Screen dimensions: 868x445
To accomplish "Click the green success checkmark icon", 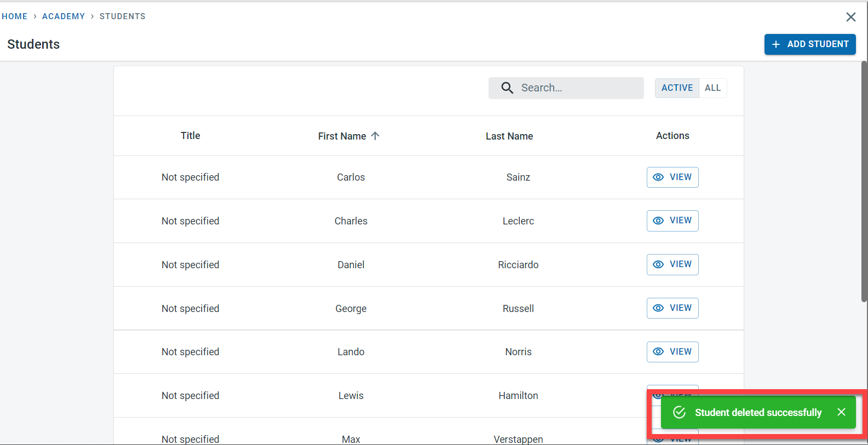I will click(679, 412).
